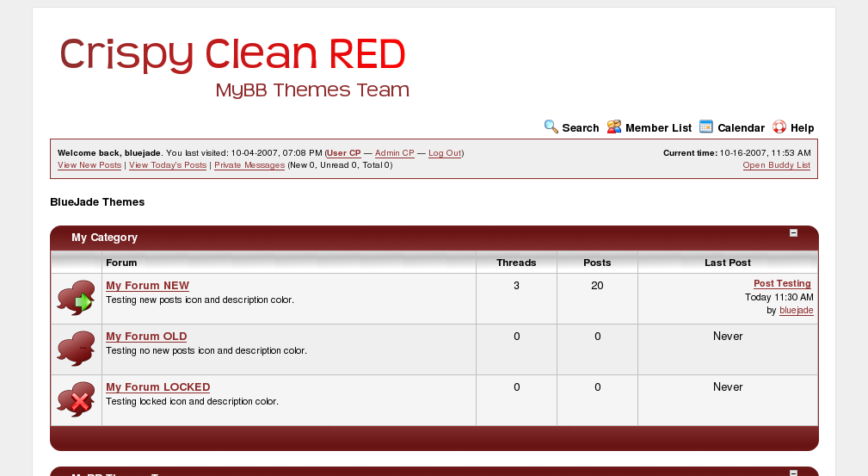The width and height of the screenshot is (868, 476).
Task: Open the Calendar page
Action: click(741, 128)
